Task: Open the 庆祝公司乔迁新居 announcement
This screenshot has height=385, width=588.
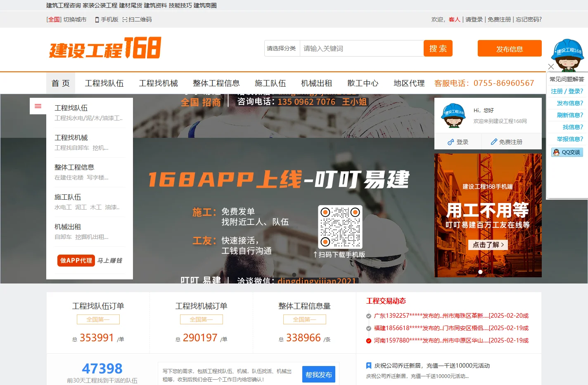Action: click(432, 366)
